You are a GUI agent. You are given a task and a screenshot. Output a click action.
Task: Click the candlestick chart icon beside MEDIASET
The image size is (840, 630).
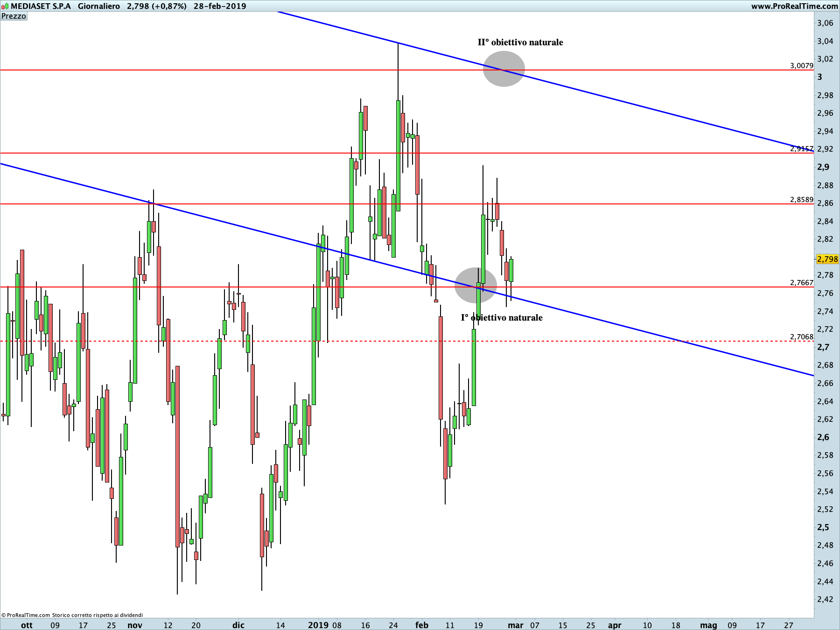(x=5, y=6)
